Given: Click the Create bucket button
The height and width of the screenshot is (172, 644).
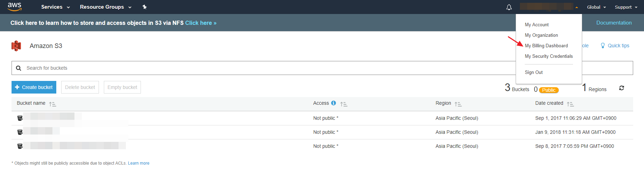Looking at the screenshot, I should [x=34, y=87].
